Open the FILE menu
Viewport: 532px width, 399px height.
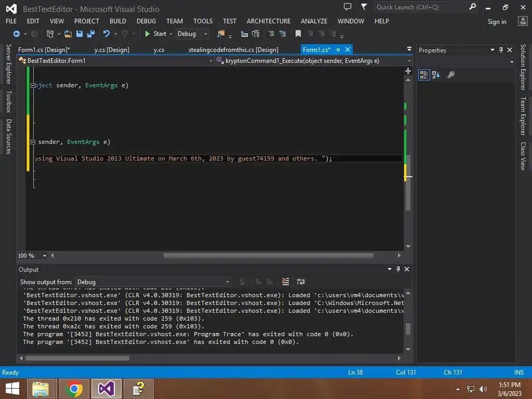[11, 21]
